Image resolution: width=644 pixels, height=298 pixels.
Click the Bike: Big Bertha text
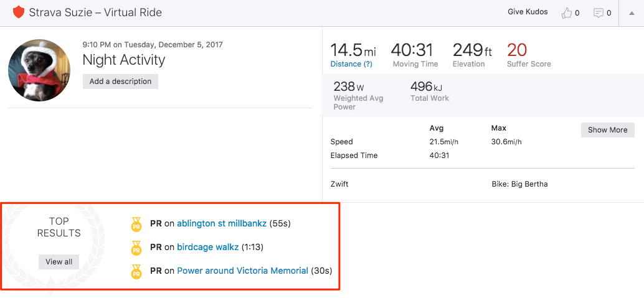click(519, 184)
